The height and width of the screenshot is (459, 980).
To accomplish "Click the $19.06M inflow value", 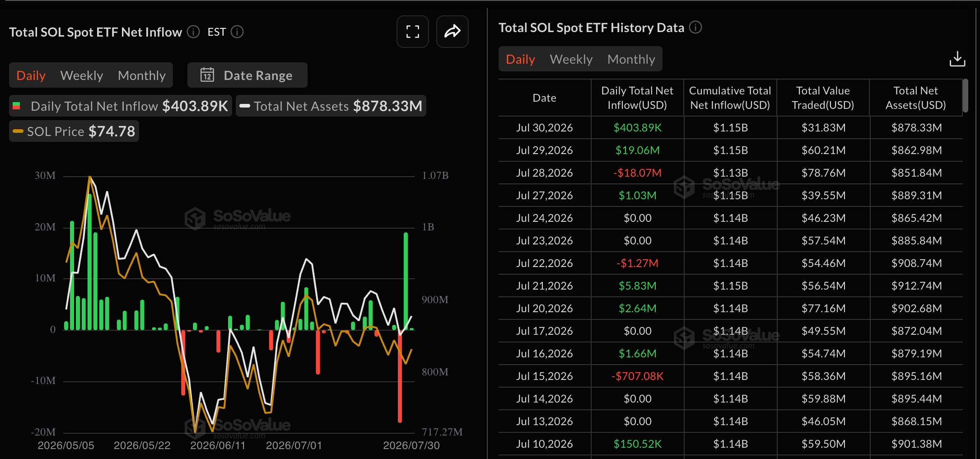I will (637, 150).
